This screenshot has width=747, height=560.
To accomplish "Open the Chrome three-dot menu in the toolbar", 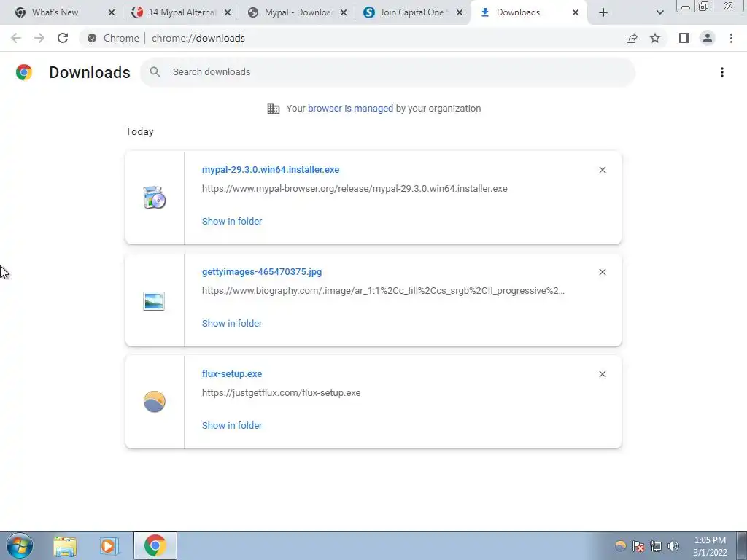I will pyautogui.click(x=731, y=38).
